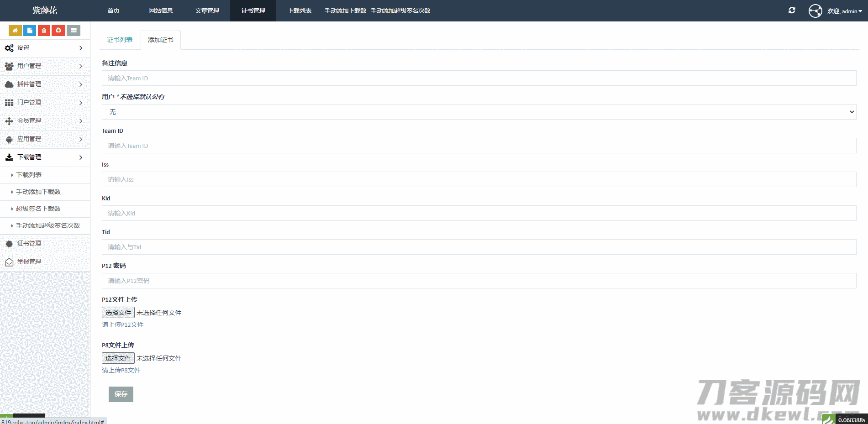Screen dimensions: 868x424
Task: Focus the P12 密码 input field
Action: (479, 281)
